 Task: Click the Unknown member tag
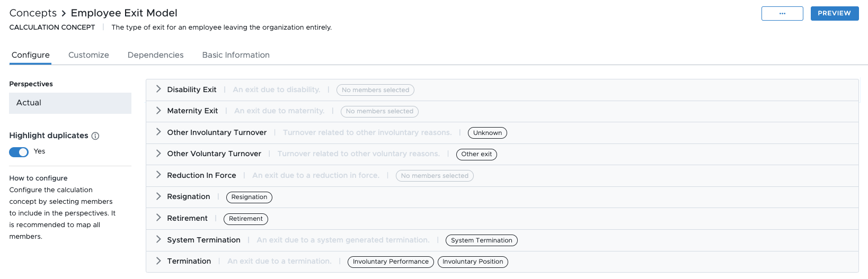(x=487, y=133)
